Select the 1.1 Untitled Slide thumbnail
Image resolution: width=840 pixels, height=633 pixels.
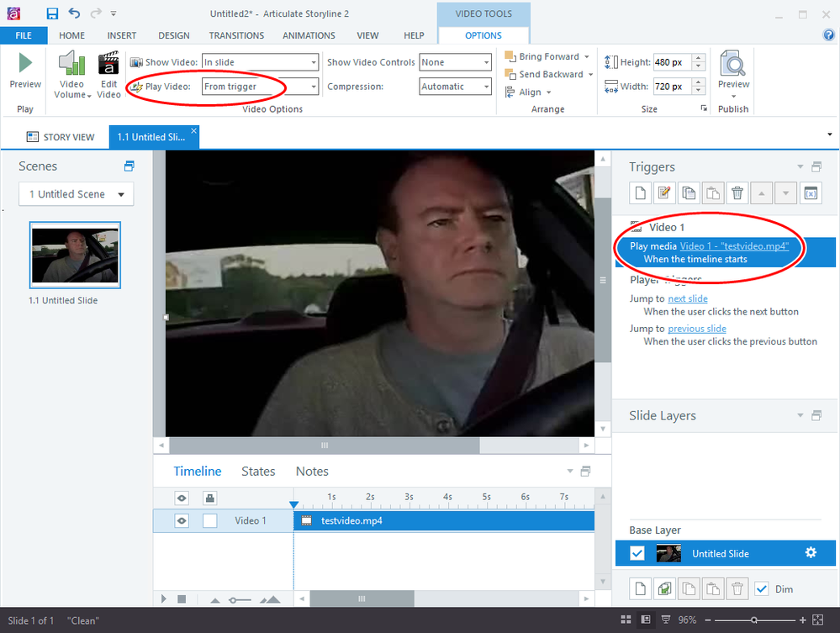tap(75, 255)
